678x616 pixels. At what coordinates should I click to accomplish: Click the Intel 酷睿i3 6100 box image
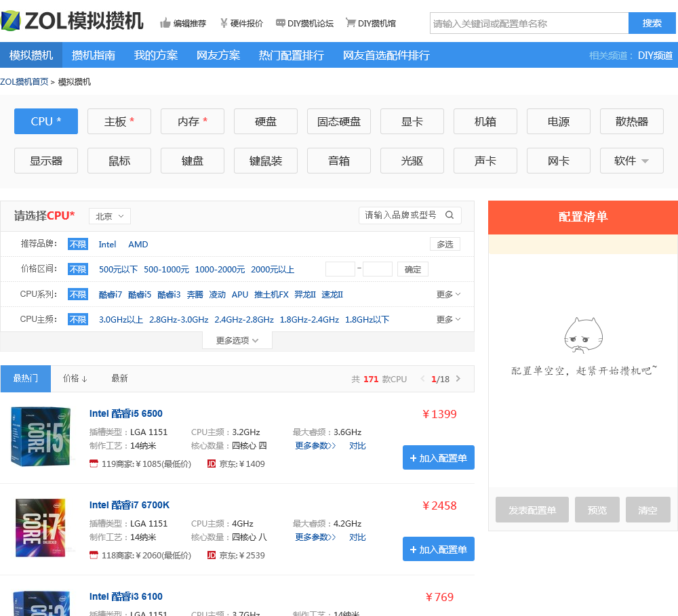(x=41, y=603)
